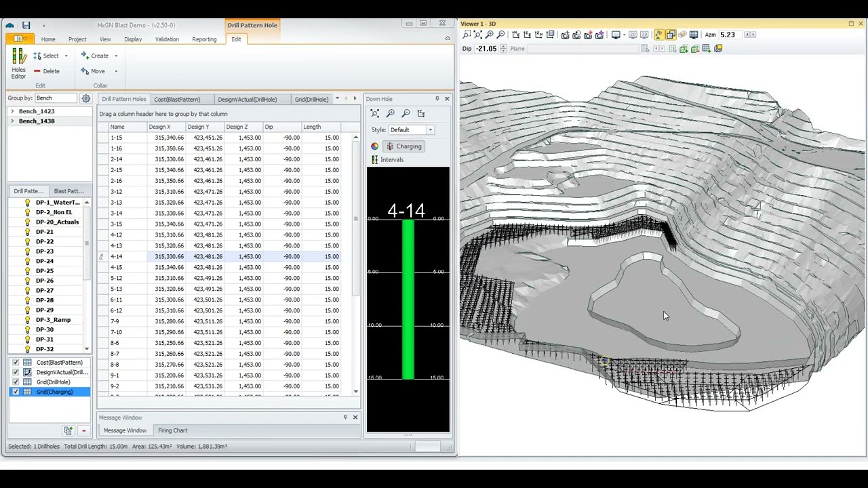Pin the Message Window panel

[346, 418]
